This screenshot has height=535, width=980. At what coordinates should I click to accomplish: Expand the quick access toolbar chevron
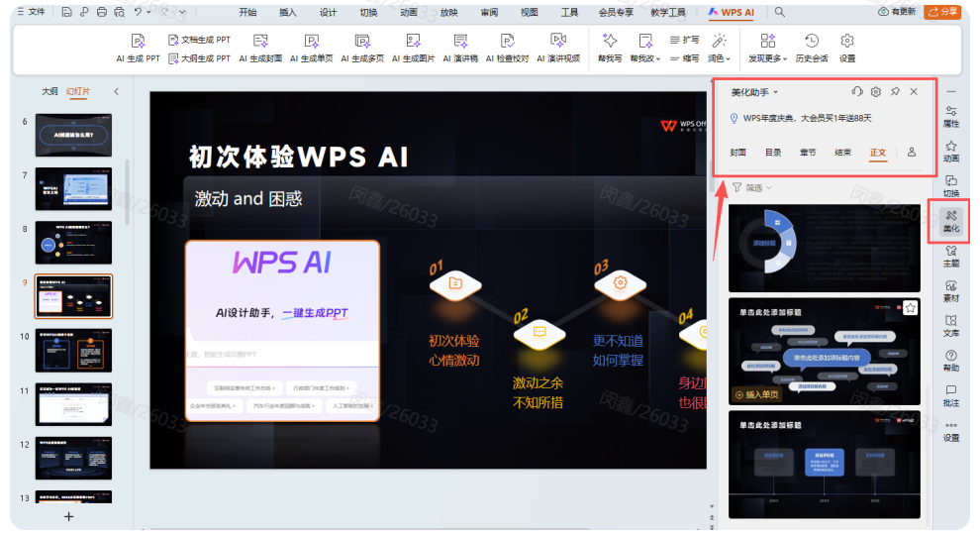point(182,12)
